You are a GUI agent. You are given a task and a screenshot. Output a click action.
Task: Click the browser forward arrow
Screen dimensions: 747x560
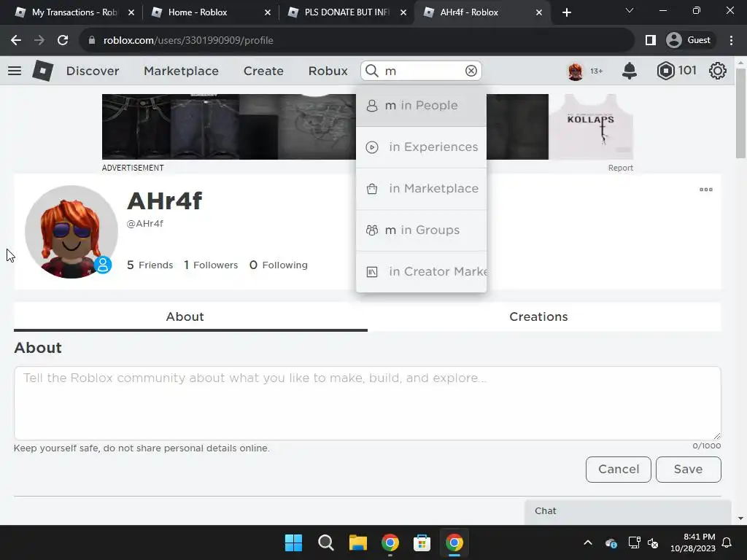[x=39, y=41]
